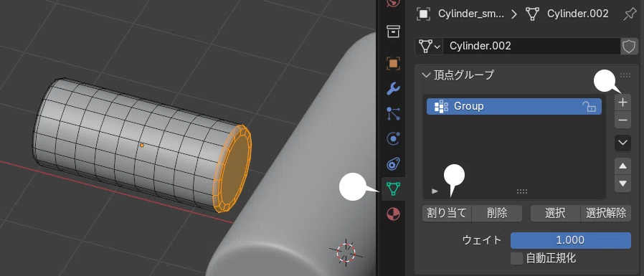Click the Cylinder.002 mesh breadcrumb text

tap(578, 14)
